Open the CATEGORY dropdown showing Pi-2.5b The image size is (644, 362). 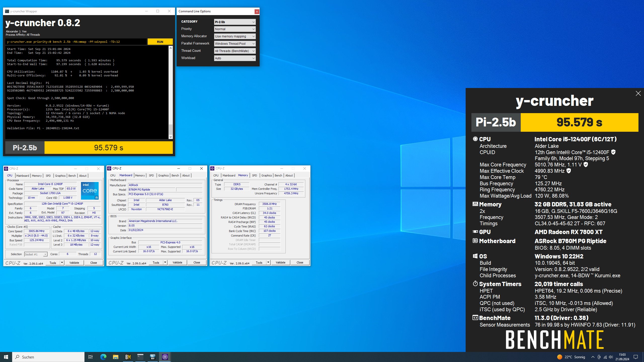pyautogui.click(x=235, y=22)
